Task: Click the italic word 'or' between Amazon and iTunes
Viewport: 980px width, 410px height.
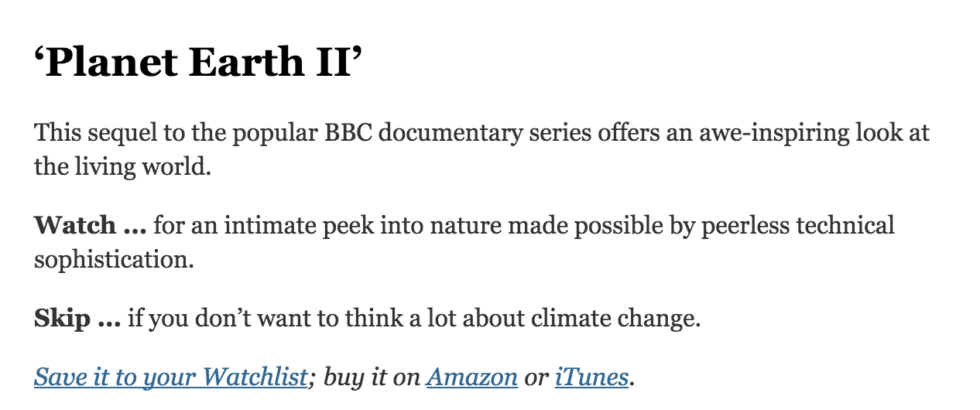Action: click(536, 378)
